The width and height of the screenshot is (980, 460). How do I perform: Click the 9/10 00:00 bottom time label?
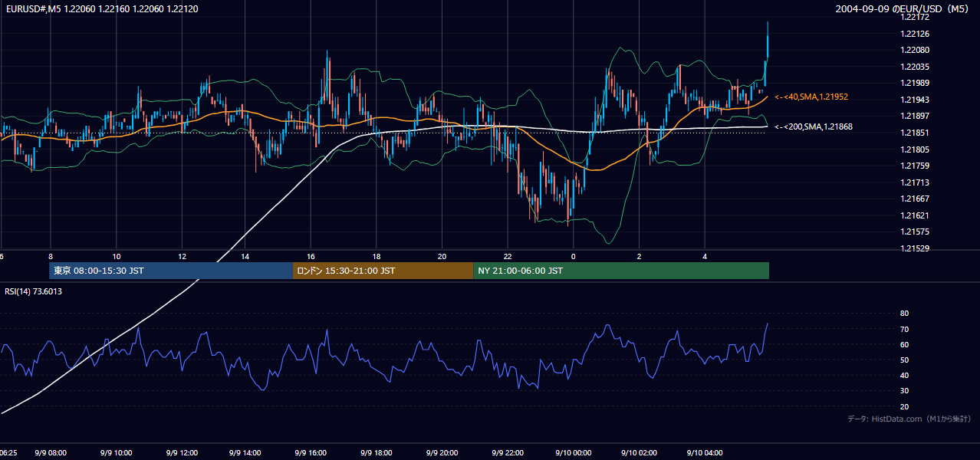[x=573, y=453]
